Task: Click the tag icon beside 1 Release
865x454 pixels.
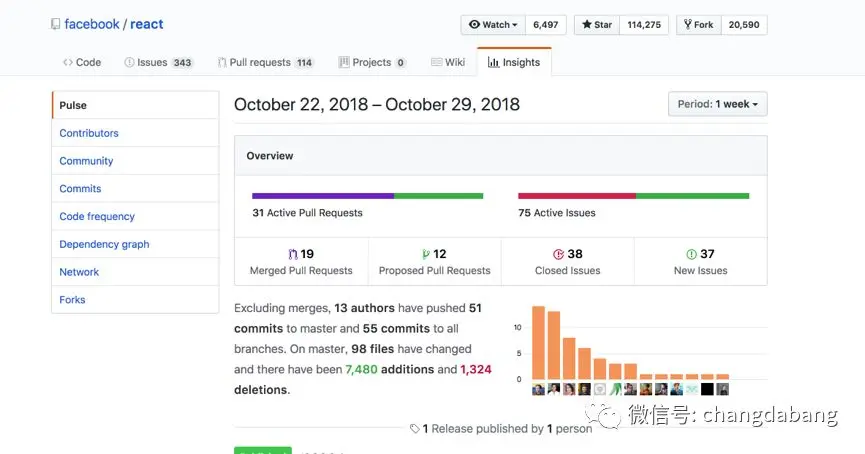Action: (415, 429)
